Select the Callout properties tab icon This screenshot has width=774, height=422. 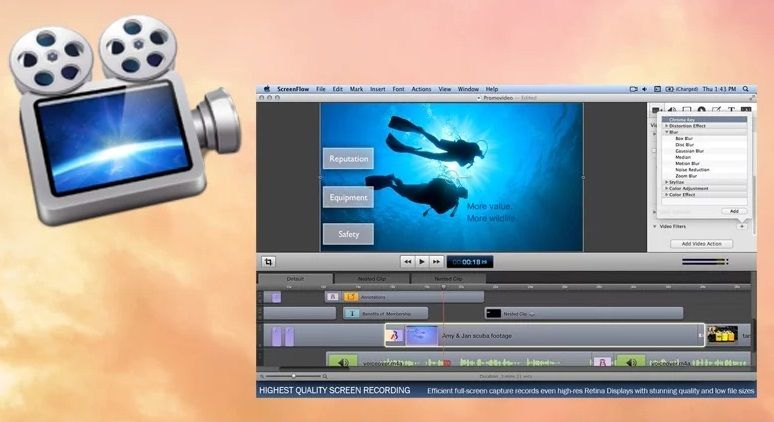coord(701,110)
